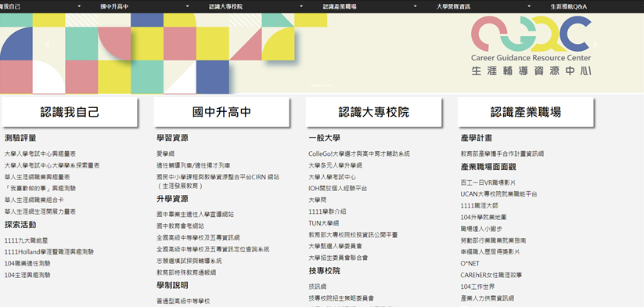Open the 大學入學考試中心興趣量表 link
644x307 pixels.
tap(40, 153)
